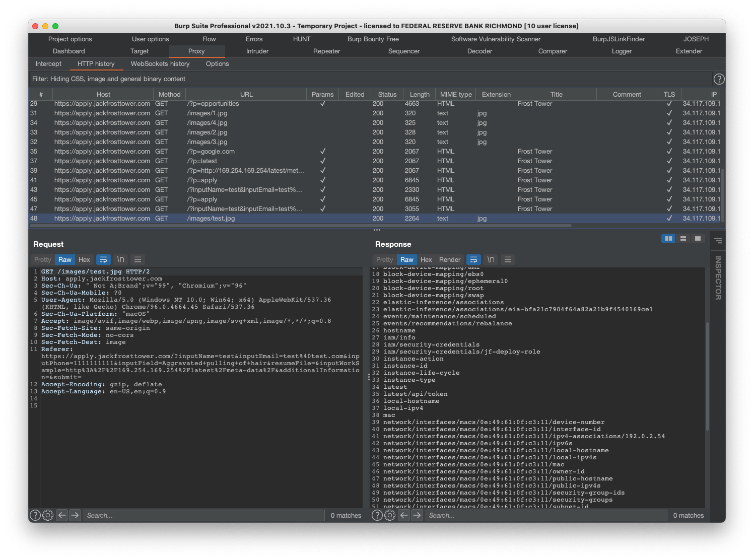Open the Extender tab
This screenshot has width=754, height=560.
(689, 51)
